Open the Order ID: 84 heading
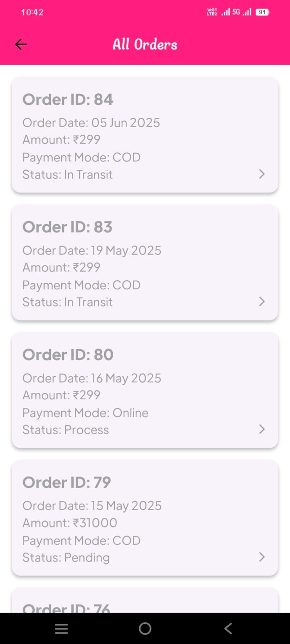 [68, 99]
